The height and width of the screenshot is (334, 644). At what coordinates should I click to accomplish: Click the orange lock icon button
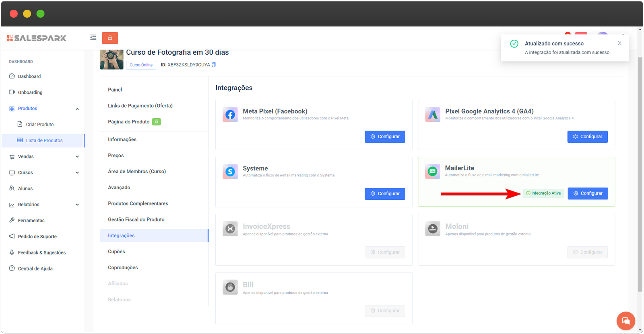(110, 38)
